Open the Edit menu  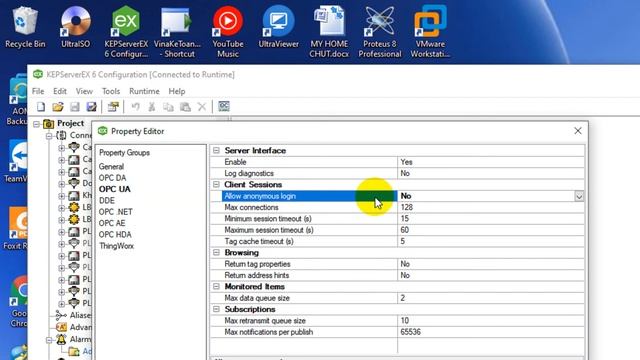(60, 91)
